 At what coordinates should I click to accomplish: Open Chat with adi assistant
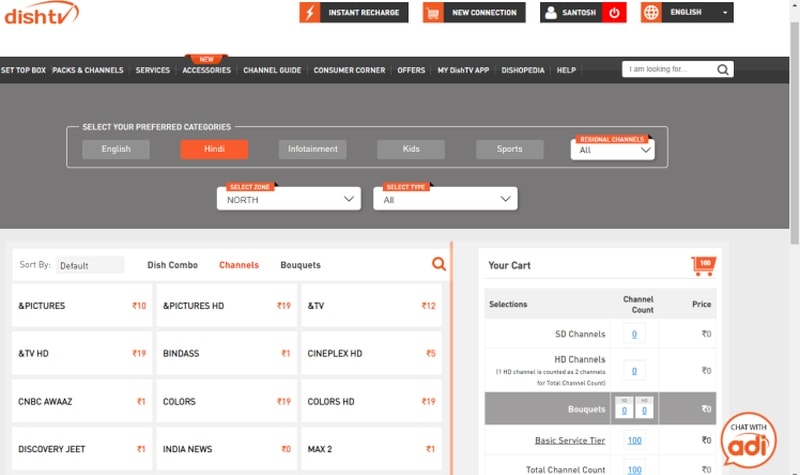point(748,440)
